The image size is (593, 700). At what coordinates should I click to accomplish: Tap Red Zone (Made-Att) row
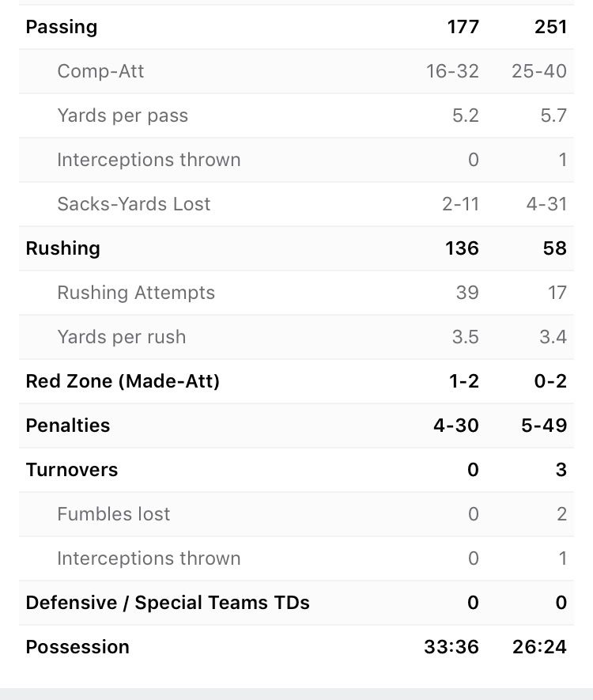296,381
